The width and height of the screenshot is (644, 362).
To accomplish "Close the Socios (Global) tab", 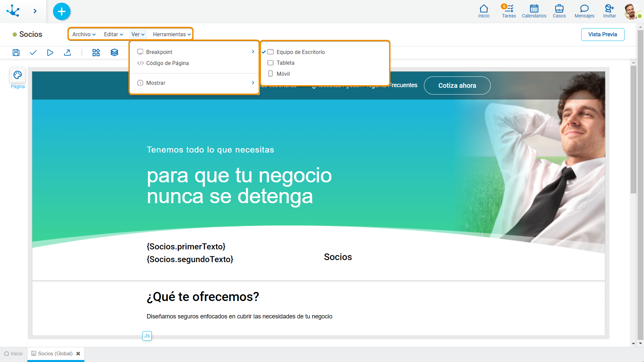I will 78,354.
